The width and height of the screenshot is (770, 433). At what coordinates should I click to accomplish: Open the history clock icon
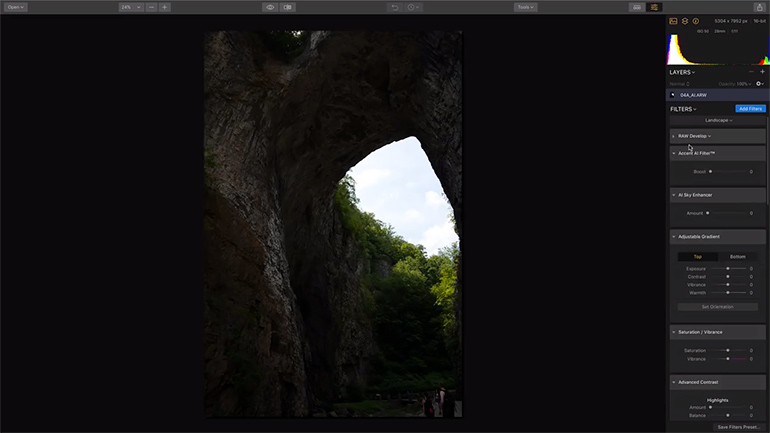coord(413,7)
